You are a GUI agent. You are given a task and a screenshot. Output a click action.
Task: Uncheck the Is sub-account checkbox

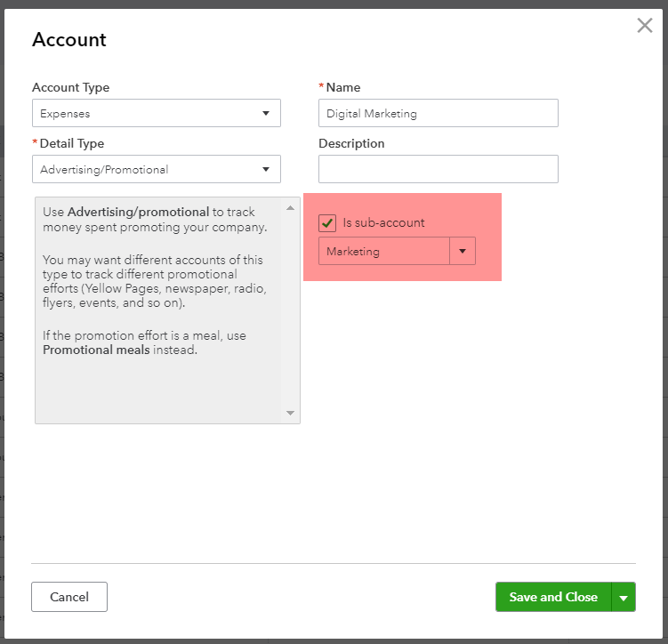pyautogui.click(x=327, y=222)
